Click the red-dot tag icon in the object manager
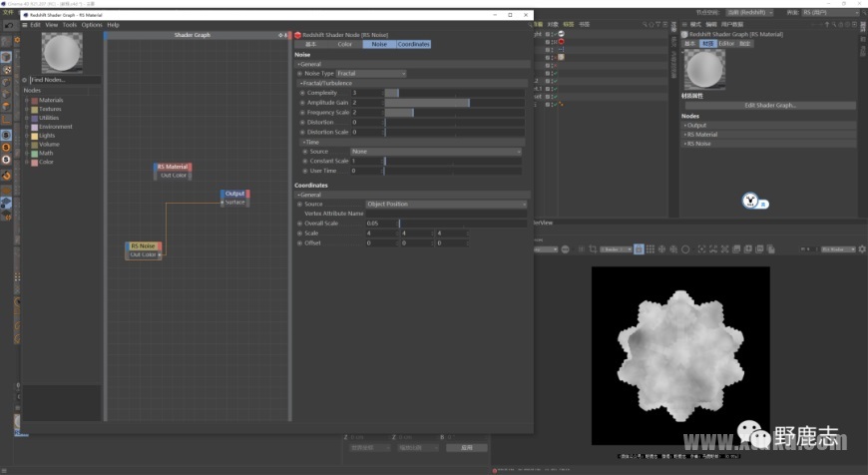Screen dimensions: 868x475 pos(562,42)
